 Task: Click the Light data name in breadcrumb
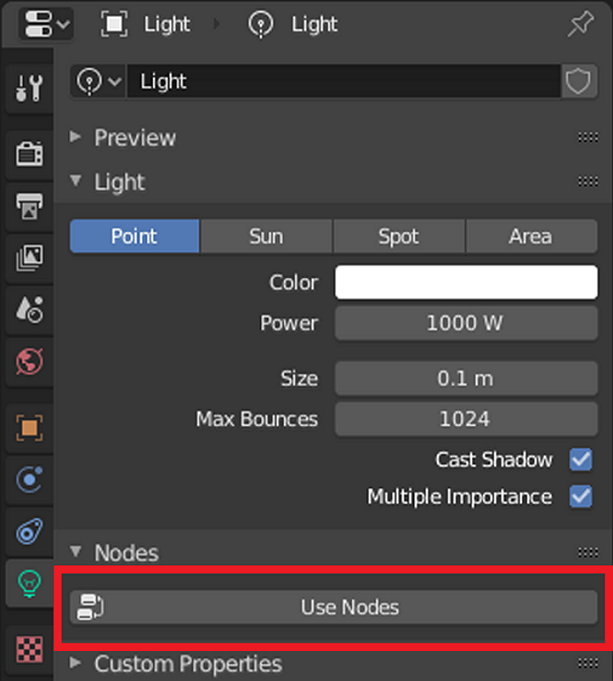314,24
